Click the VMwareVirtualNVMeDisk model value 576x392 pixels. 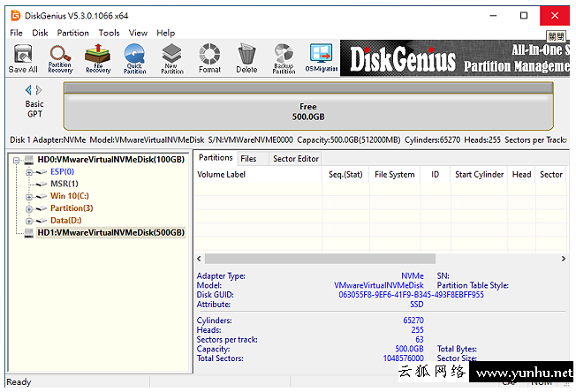coord(379,285)
